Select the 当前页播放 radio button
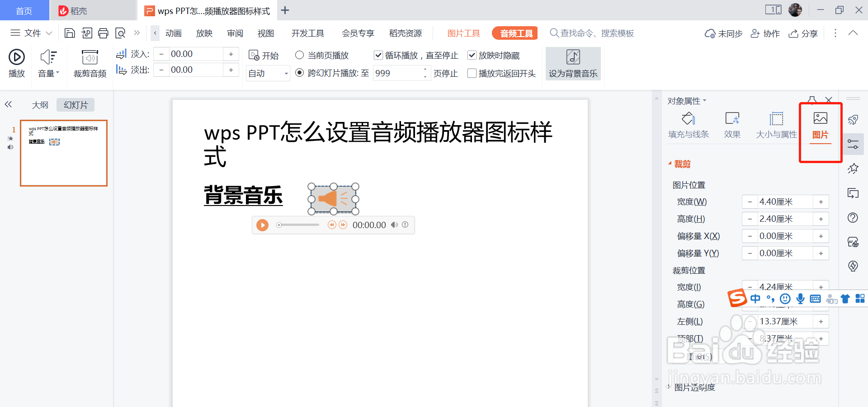Viewport: 868px width, 407px height. [x=299, y=55]
